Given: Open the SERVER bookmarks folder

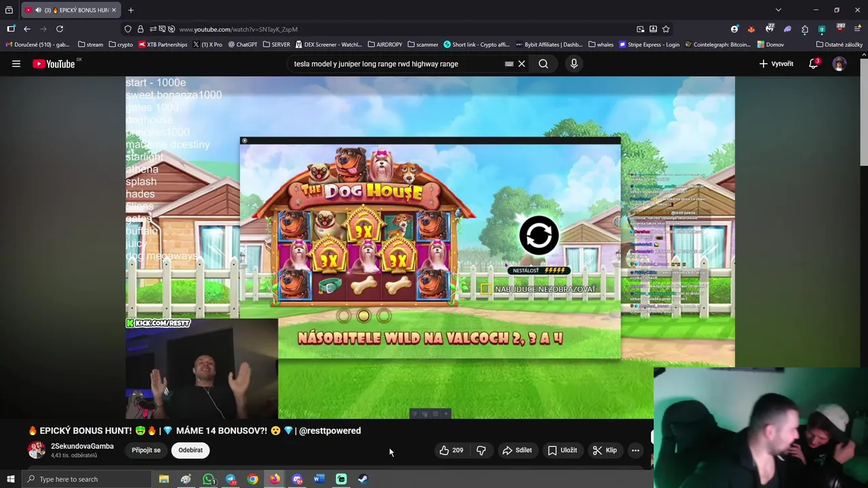Looking at the screenshot, I should pyautogui.click(x=276, y=45).
